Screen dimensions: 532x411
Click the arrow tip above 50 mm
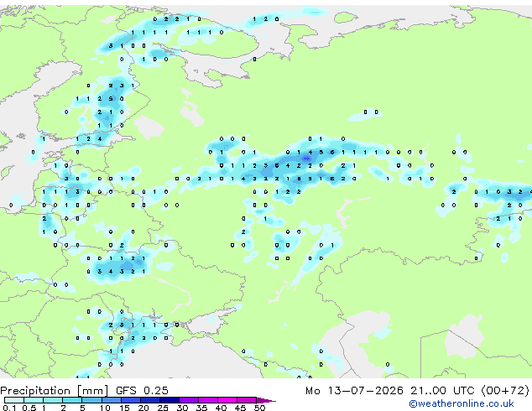(x=266, y=400)
